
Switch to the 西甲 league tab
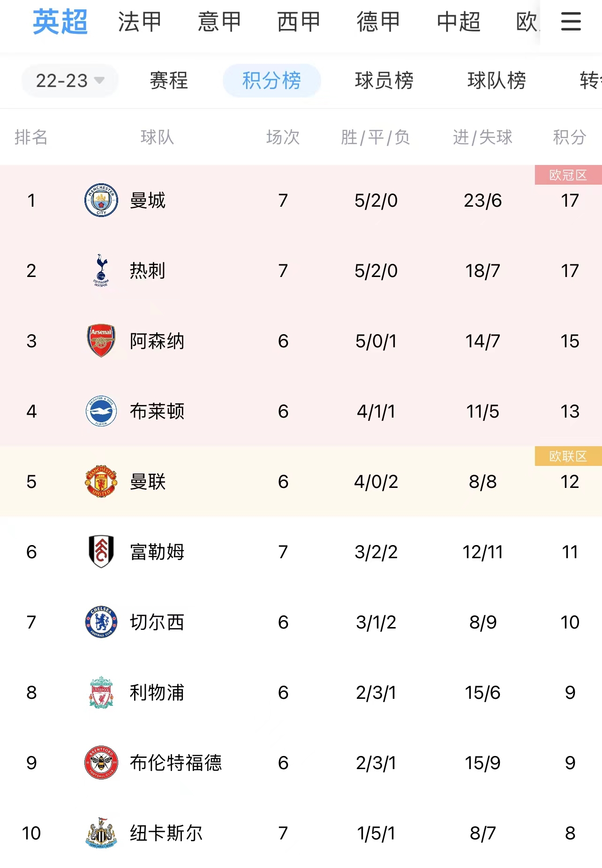[299, 22]
